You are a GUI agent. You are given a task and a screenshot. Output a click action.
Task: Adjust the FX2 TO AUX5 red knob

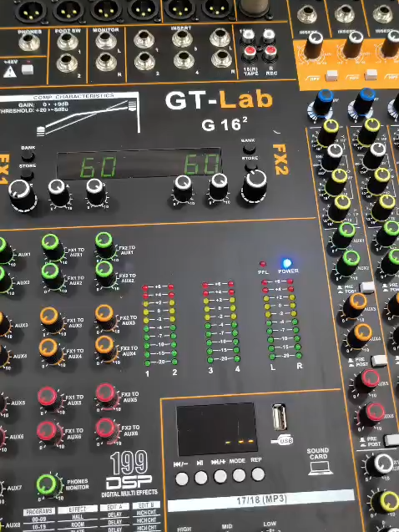(x=108, y=397)
